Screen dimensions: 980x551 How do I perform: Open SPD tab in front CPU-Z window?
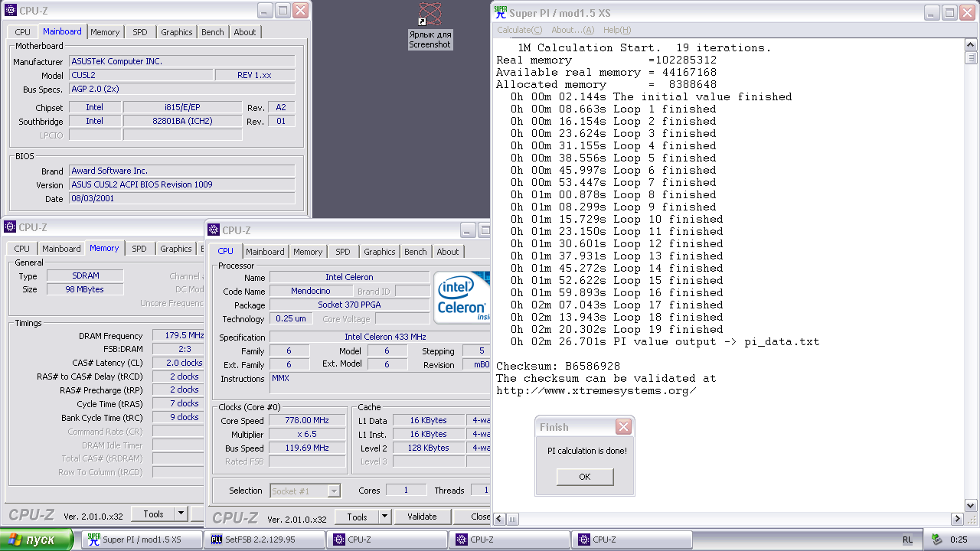[343, 252]
